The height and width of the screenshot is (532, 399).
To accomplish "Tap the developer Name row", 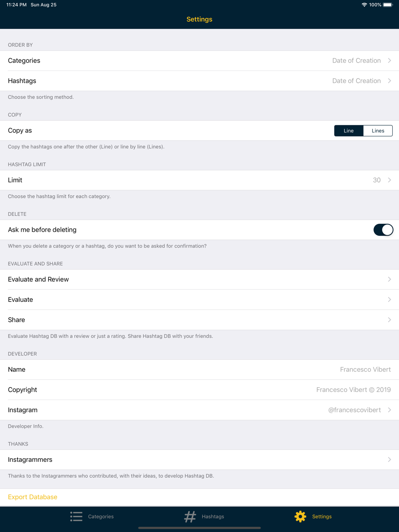I will [x=199, y=369].
